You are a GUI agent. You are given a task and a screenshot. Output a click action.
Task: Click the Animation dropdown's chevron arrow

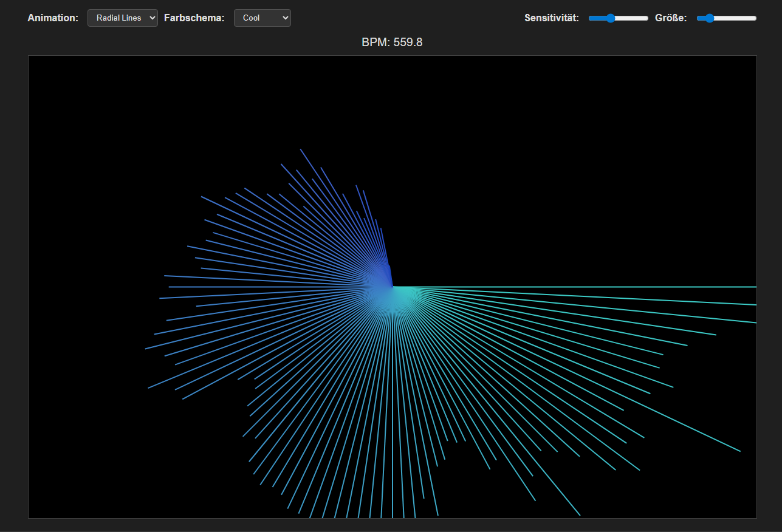(x=152, y=18)
